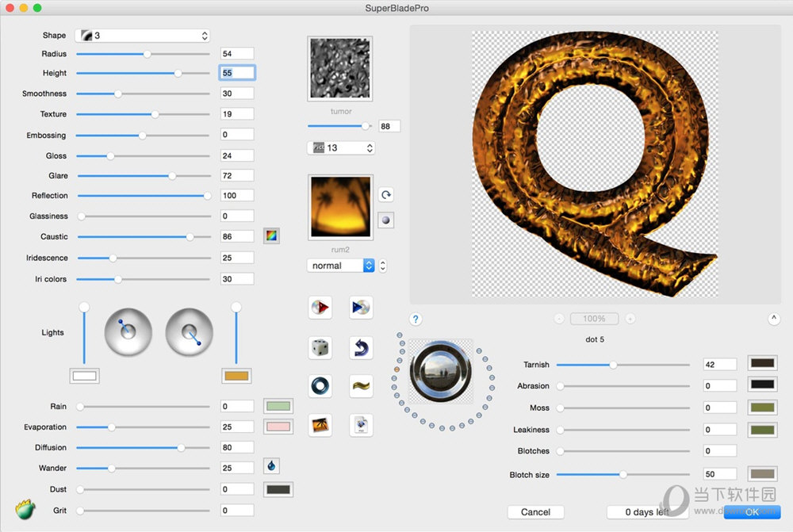The width and height of the screenshot is (793, 532).
Task: Click the Radius value input field
Action: tap(237, 54)
